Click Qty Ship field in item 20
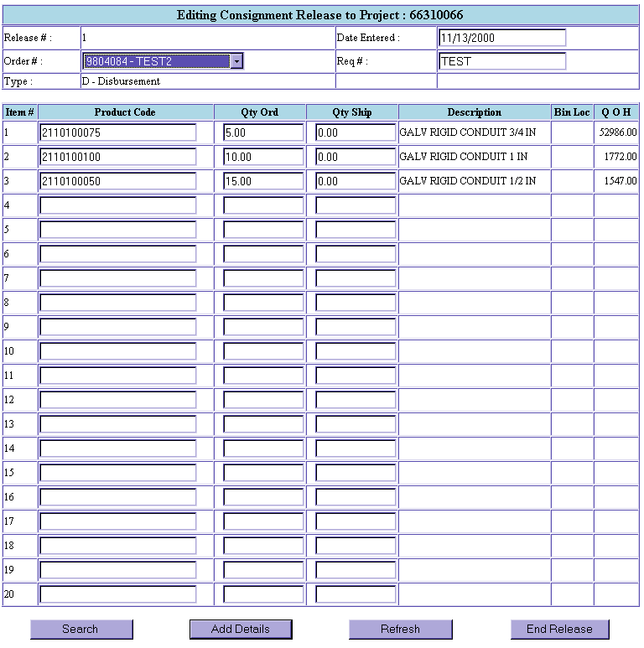Viewport: 644px width, 648px height. click(356, 594)
